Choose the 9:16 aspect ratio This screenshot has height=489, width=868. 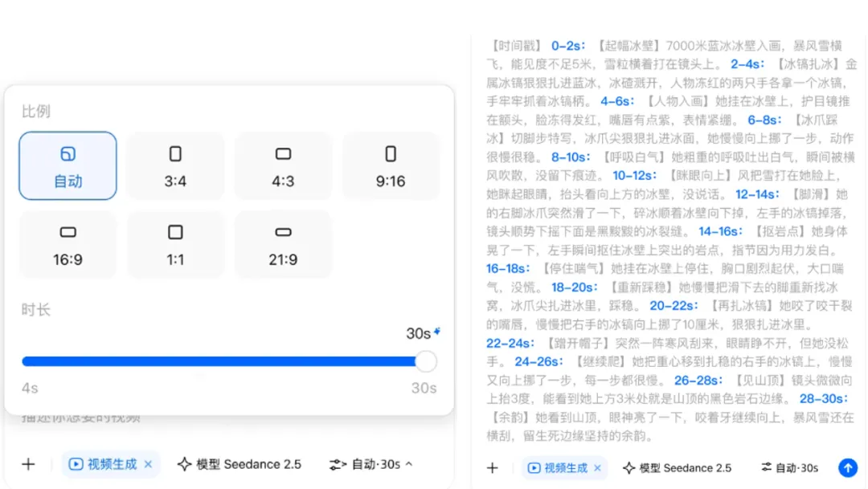(391, 165)
